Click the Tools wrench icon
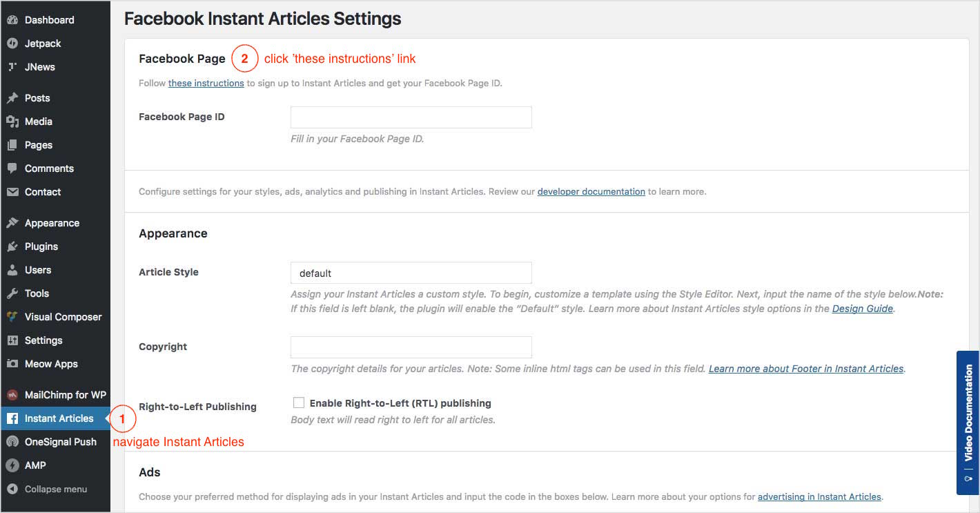 click(12, 293)
